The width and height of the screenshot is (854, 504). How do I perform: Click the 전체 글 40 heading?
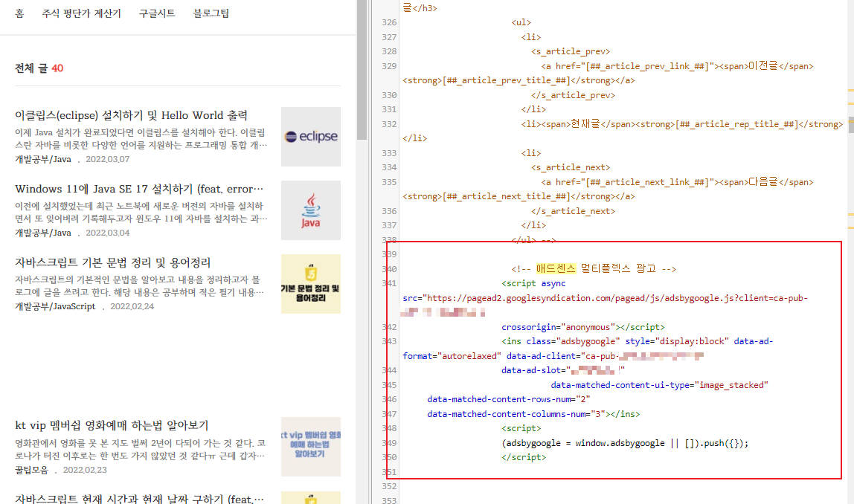pos(39,68)
